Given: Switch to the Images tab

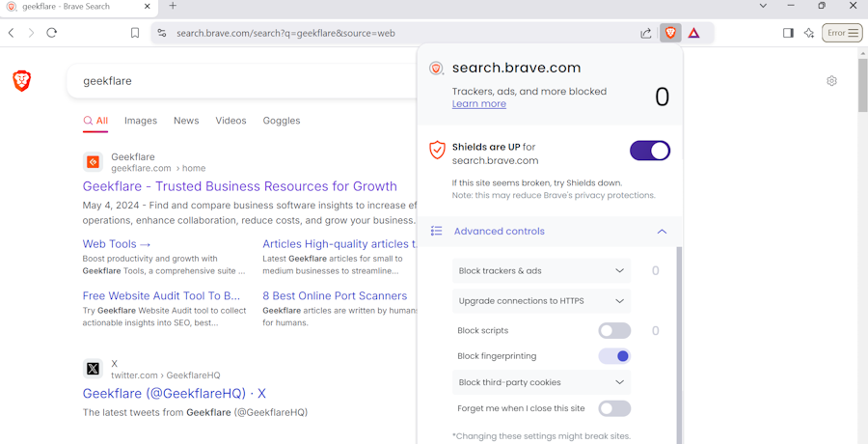Looking at the screenshot, I should [141, 121].
